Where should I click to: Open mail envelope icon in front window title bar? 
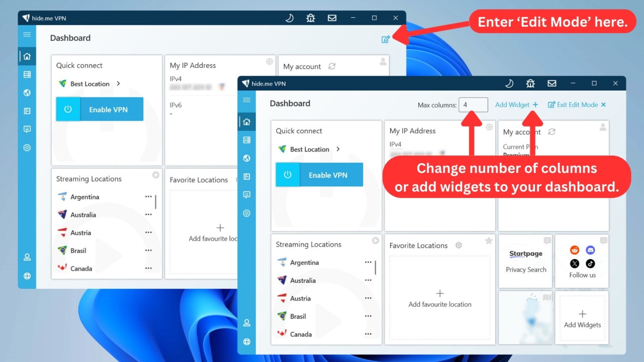(552, 83)
